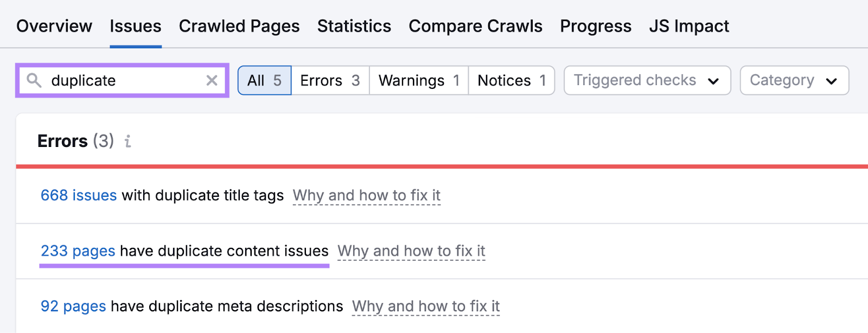The width and height of the screenshot is (868, 333).
Task: Clear the duplicate search with the X icon
Action: click(212, 80)
